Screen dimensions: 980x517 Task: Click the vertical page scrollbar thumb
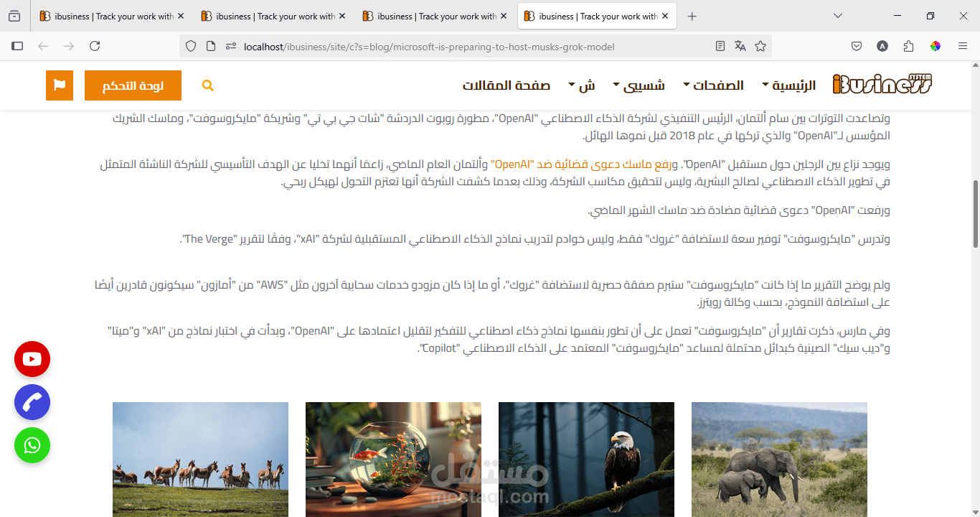[x=974, y=214]
